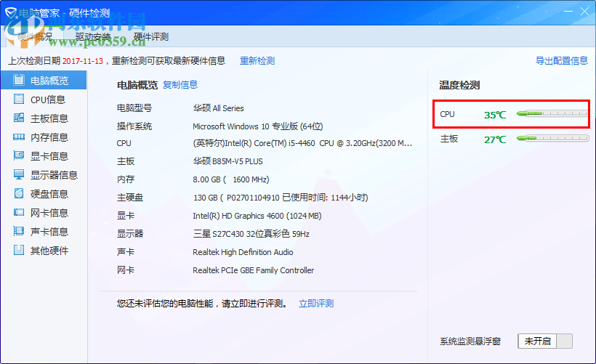Show 网卡信息 details
Viewport: 596px width, 364px height.
pos(44,213)
